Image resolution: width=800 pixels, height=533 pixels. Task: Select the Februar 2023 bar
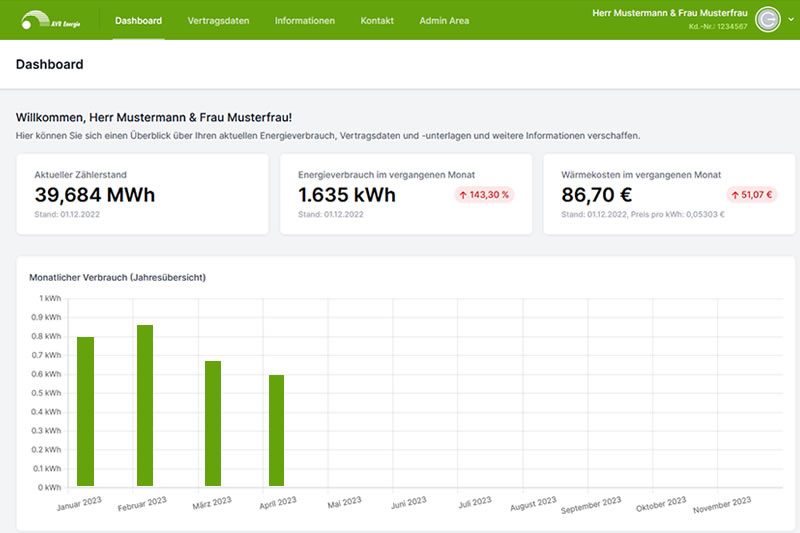tap(145, 406)
